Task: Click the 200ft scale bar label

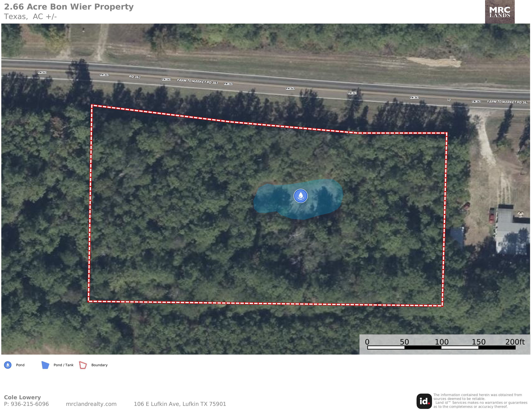Action: click(515, 342)
